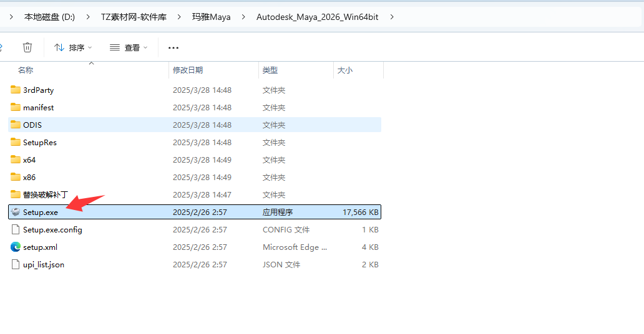Image resolution: width=644 pixels, height=334 pixels.
Task: Click the setup.xml Edge icon
Action: tap(16, 247)
